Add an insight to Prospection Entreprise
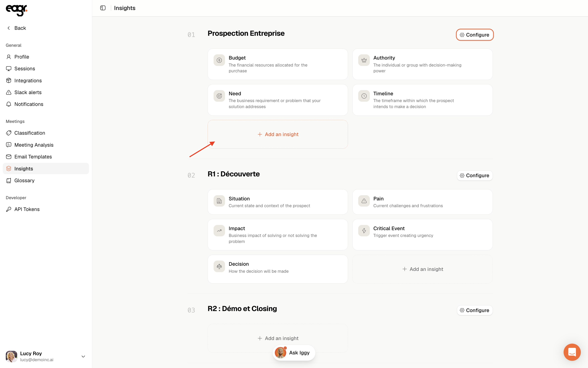 278,134
